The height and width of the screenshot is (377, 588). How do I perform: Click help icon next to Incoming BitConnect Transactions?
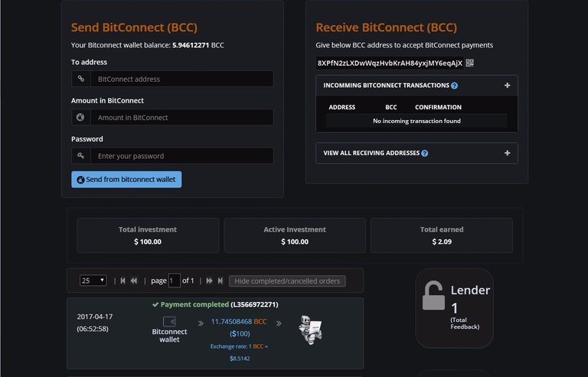(x=455, y=86)
